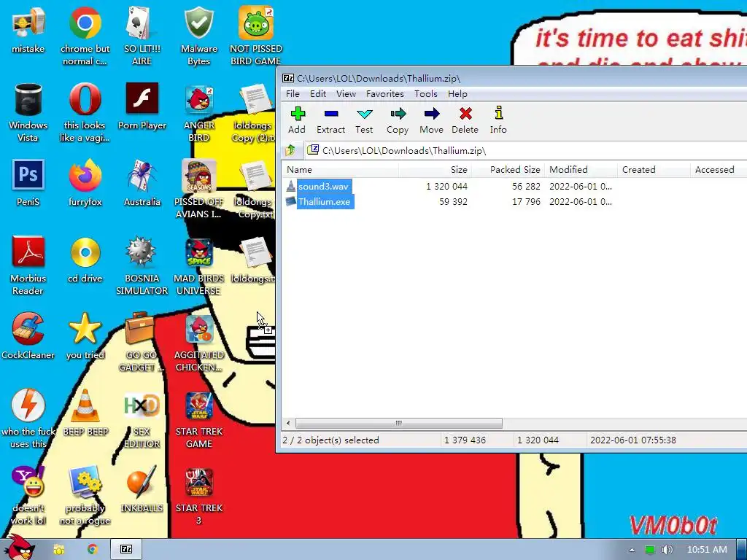Open the View menu
747x560 pixels.
point(346,94)
